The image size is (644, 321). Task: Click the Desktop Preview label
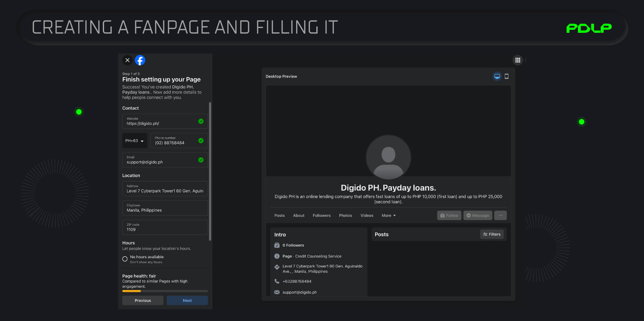[x=281, y=76]
